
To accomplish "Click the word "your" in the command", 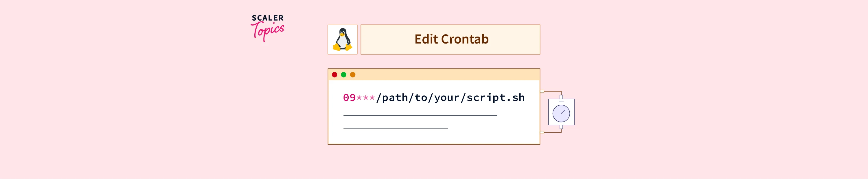I will pyautogui.click(x=447, y=98).
